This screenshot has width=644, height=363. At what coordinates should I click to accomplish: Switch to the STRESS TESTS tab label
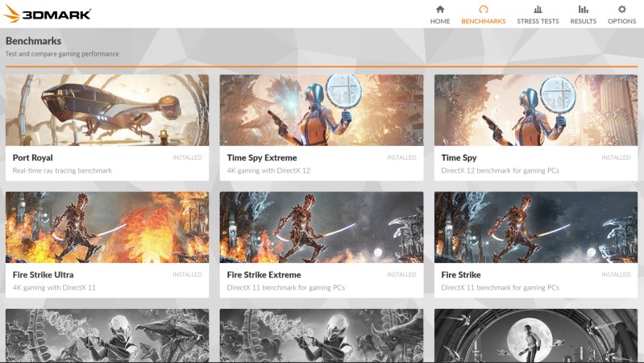pyautogui.click(x=538, y=22)
